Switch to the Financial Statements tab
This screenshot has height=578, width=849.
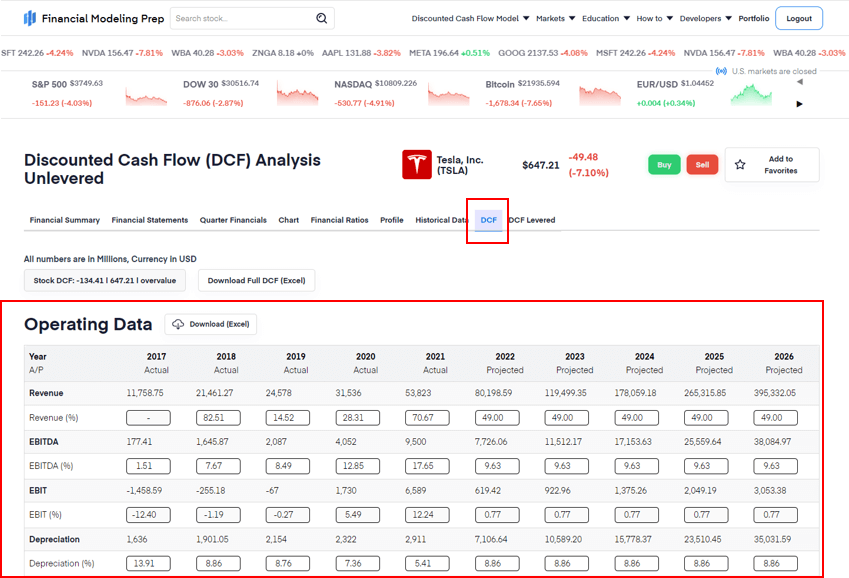pyautogui.click(x=149, y=220)
